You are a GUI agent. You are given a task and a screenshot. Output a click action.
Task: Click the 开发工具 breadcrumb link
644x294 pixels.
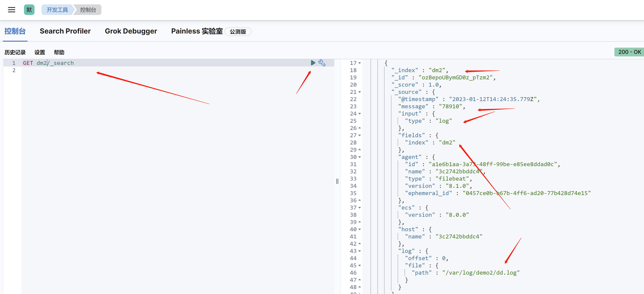pyautogui.click(x=57, y=10)
